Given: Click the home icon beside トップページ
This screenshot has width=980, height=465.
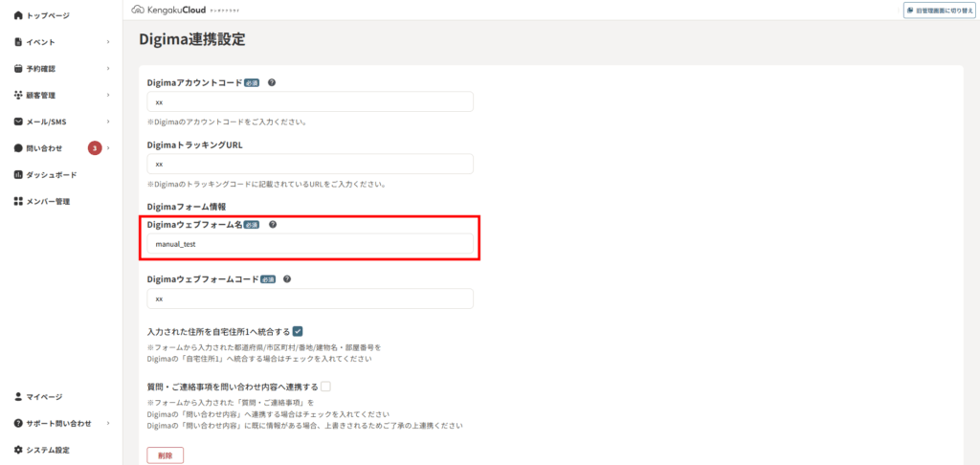Looking at the screenshot, I should coord(18,15).
